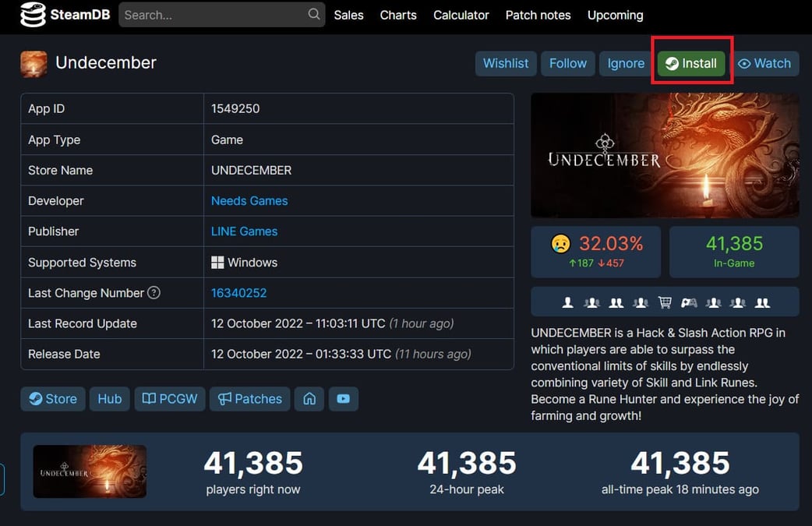Follow the Undecember game
Viewport: 812px width, 526px height.
pos(567,64)
